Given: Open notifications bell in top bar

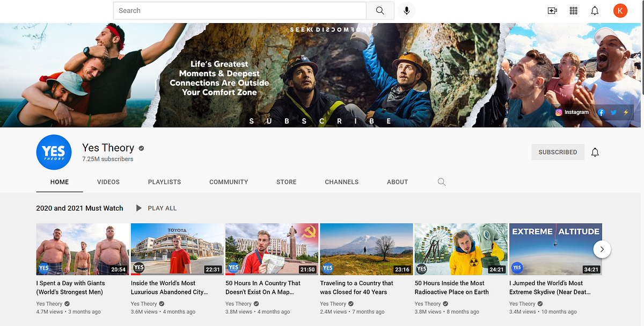Looking at the screenshot, I should pos(595,11).
